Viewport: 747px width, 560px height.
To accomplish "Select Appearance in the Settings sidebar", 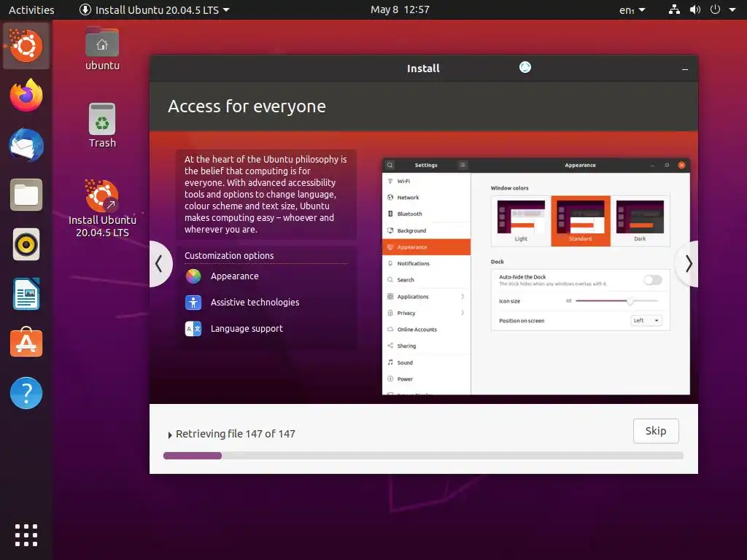I will [426, 247].
